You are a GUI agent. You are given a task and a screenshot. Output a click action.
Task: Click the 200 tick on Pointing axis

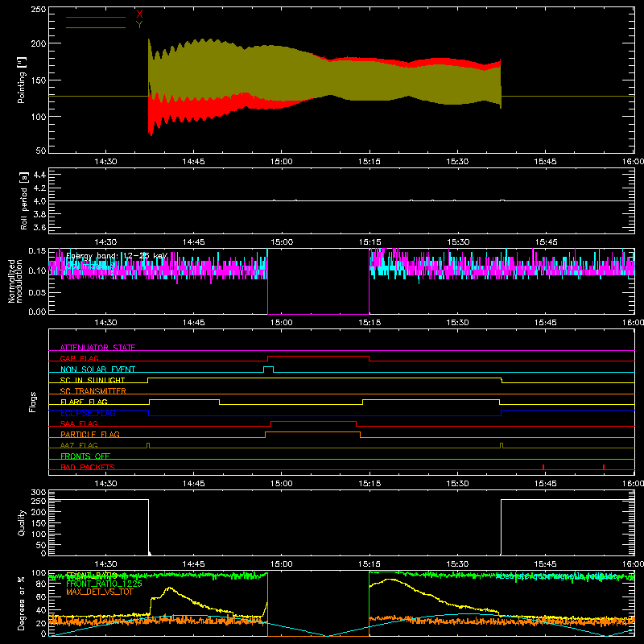point(38,43)
